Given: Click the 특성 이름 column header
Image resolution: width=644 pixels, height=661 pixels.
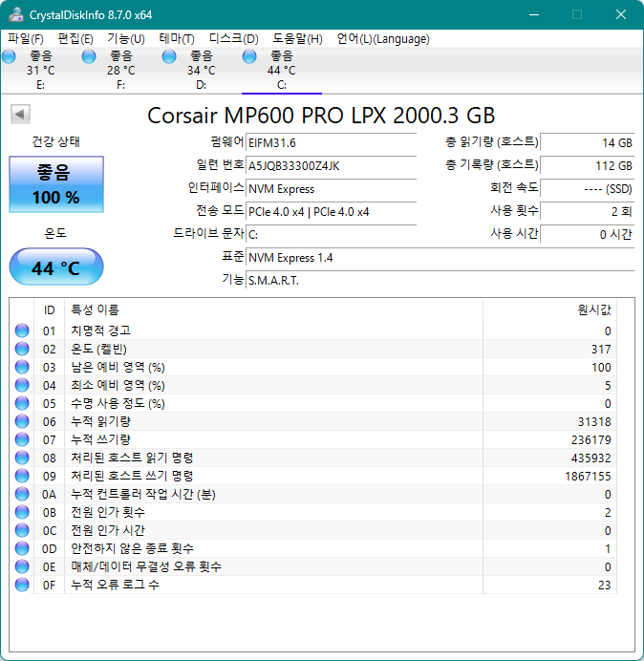Looking at the screenshot, I should point(273,310).
